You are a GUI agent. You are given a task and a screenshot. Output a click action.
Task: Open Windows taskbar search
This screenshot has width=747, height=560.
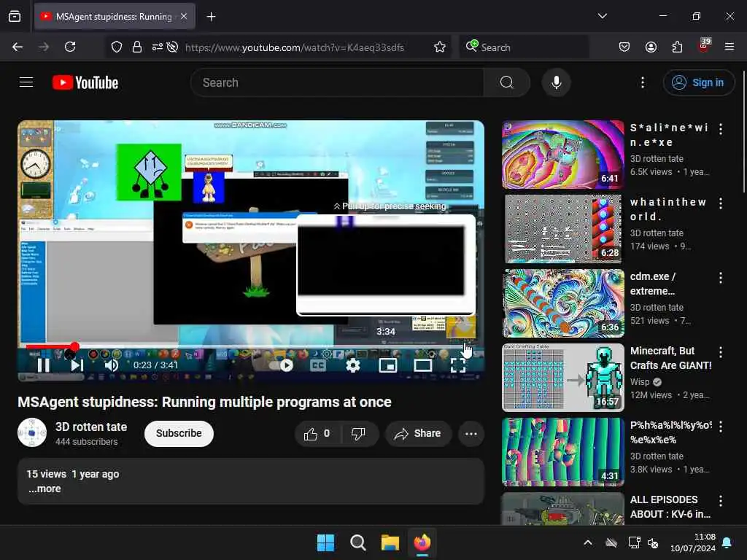point(357,542)
